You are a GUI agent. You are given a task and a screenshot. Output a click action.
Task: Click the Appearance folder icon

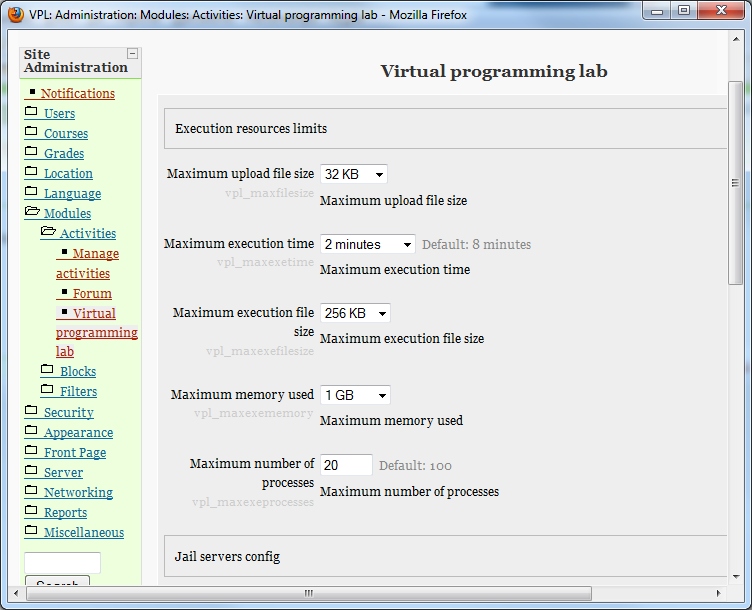(31, 431)
